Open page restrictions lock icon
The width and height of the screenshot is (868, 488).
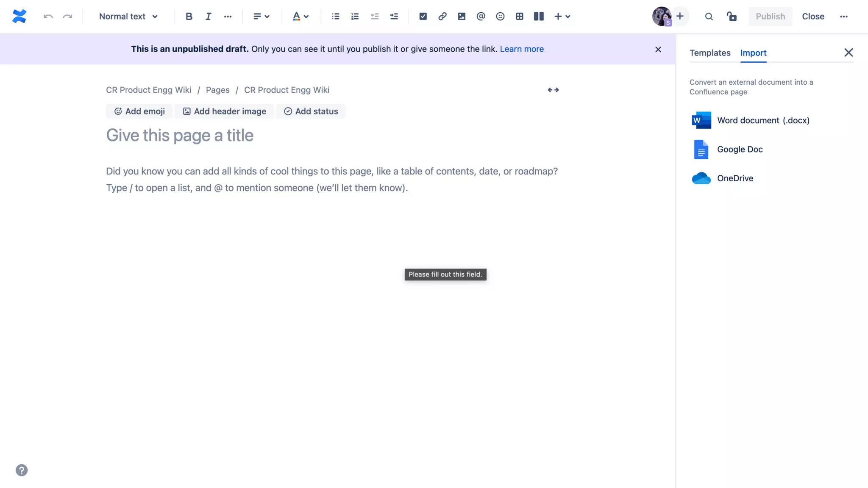click(x=732, y=17)
